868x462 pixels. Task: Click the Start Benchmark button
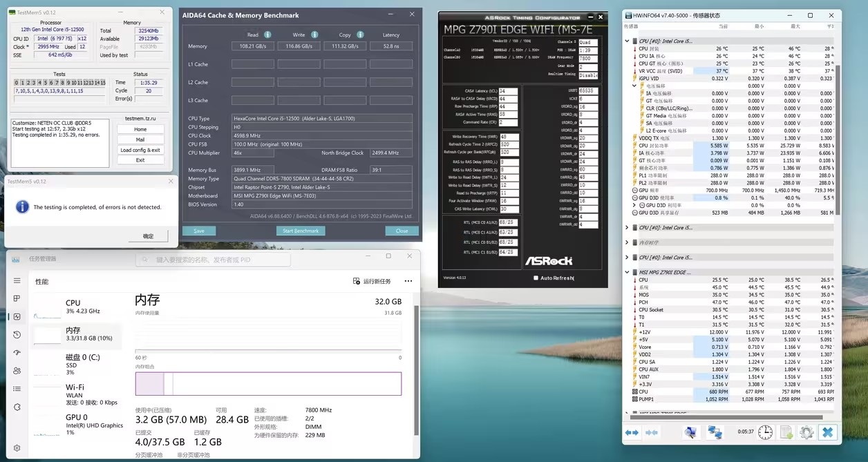[301, 231]
